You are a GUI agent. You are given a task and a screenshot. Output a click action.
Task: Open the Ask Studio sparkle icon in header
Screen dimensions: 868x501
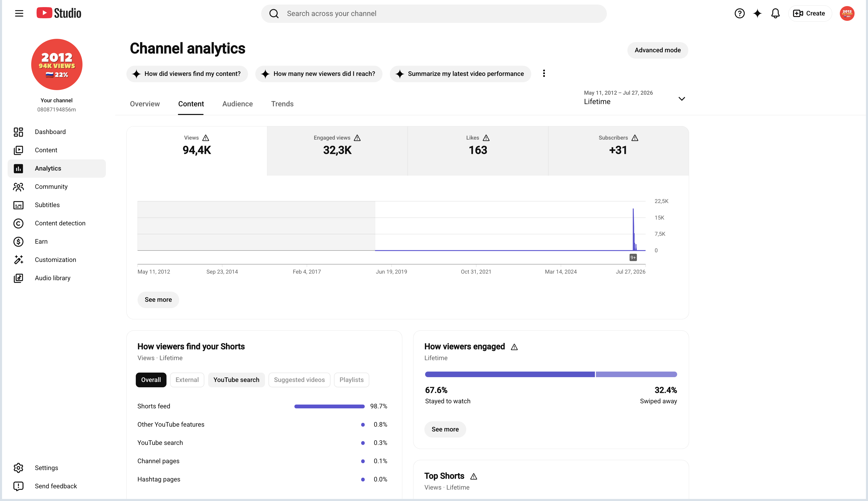(757, 13)
